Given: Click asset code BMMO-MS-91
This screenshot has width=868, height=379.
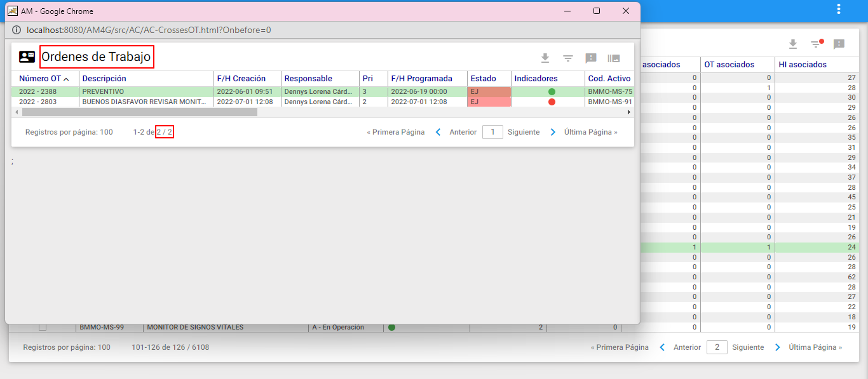Looking at the screenshot, I should [x=610, y=102].
